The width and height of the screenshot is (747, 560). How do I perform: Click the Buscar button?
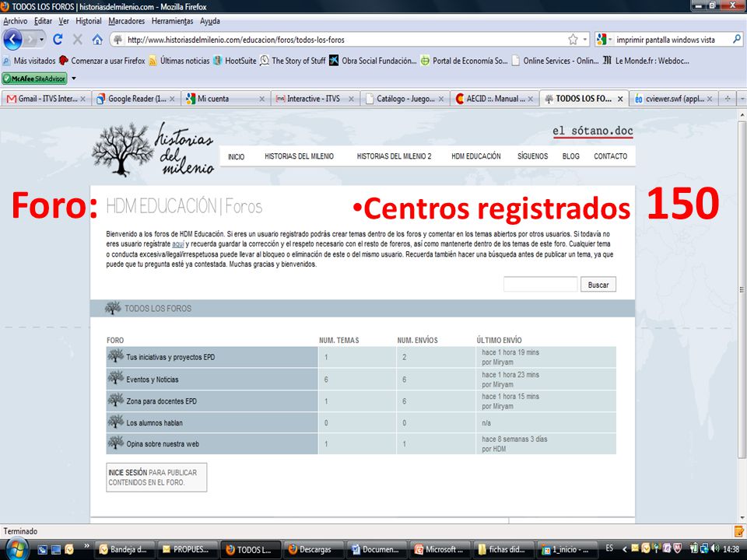(x=598, y=285)
